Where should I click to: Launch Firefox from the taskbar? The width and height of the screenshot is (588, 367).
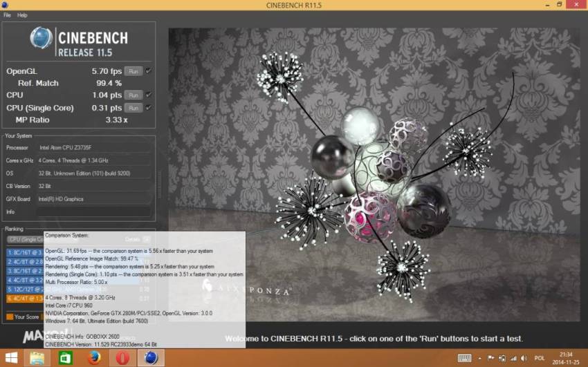[95, 358]
